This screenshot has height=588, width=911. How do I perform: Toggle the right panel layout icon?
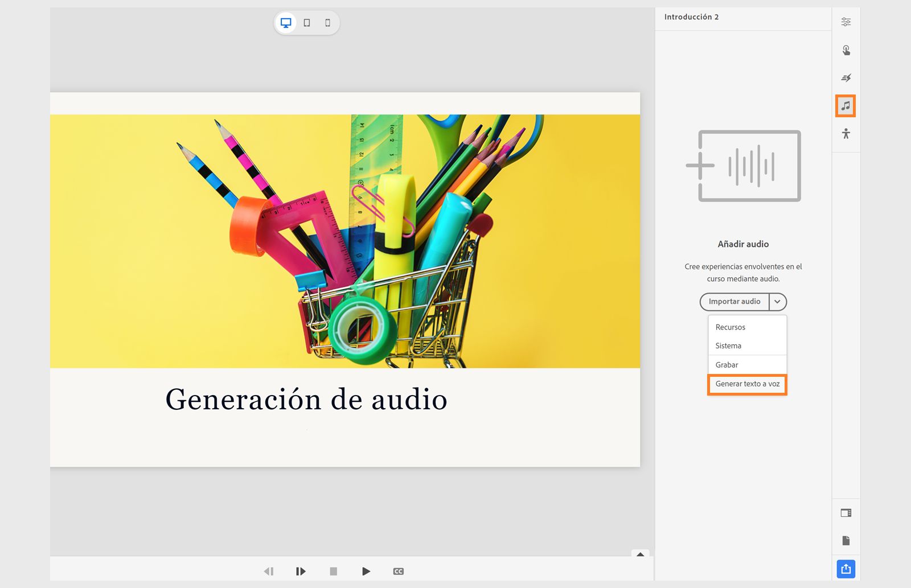(x=846, y=513)
